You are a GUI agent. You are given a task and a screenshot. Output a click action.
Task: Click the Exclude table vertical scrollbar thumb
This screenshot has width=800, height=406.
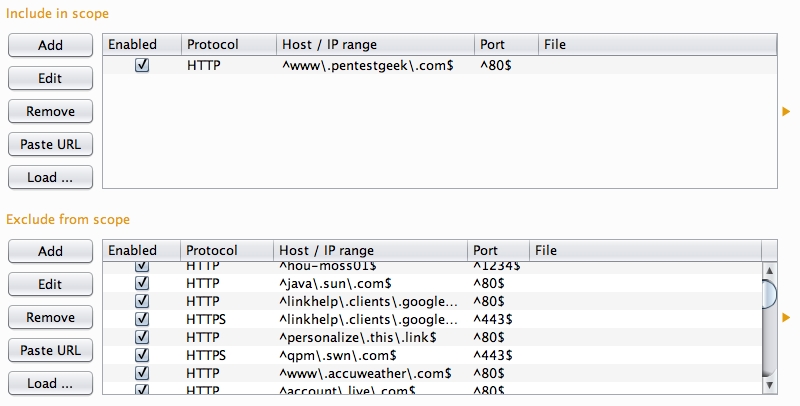coord(769,295)
